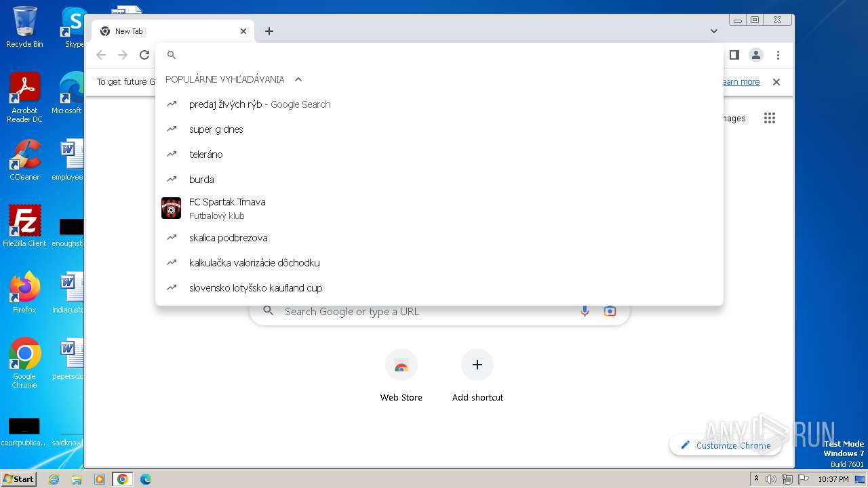Select suggestion predaj živých rýb
This screenshot has width=868, height=488.
[x=439, y=104]
